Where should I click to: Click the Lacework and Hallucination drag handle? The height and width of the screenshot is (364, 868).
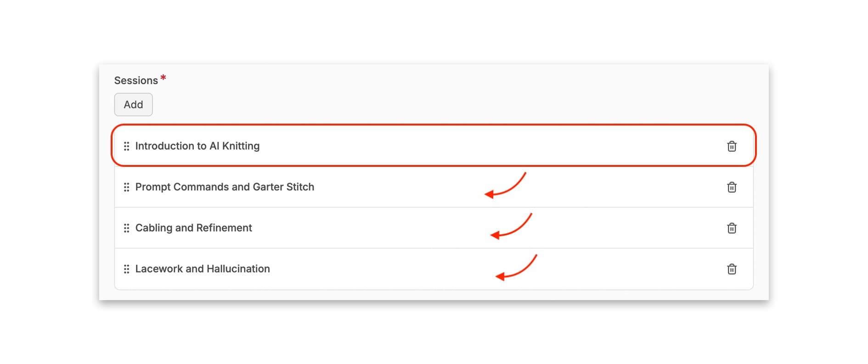[x=126, y=269]
